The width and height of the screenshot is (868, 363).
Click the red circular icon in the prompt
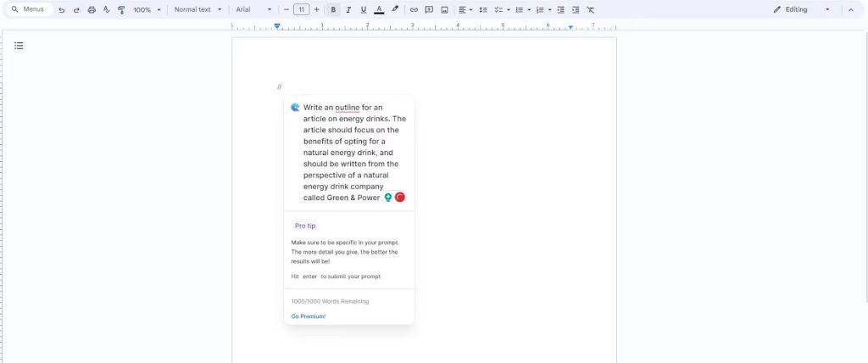[400, 198]
